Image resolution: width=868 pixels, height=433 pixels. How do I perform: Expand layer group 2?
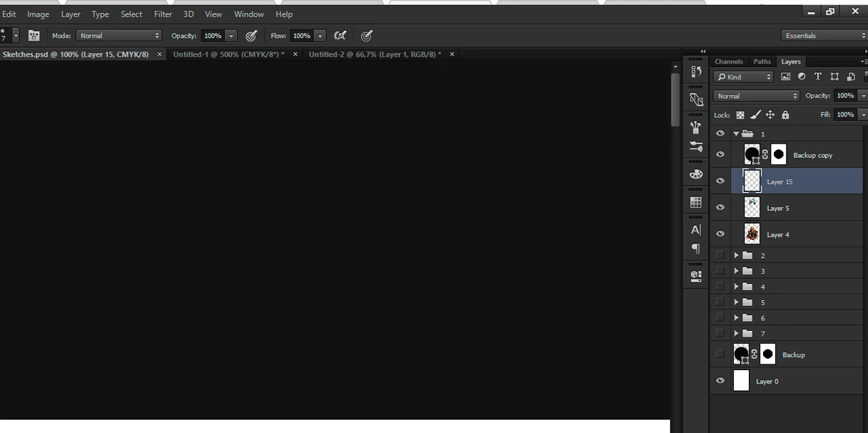(x=736, y=255)
